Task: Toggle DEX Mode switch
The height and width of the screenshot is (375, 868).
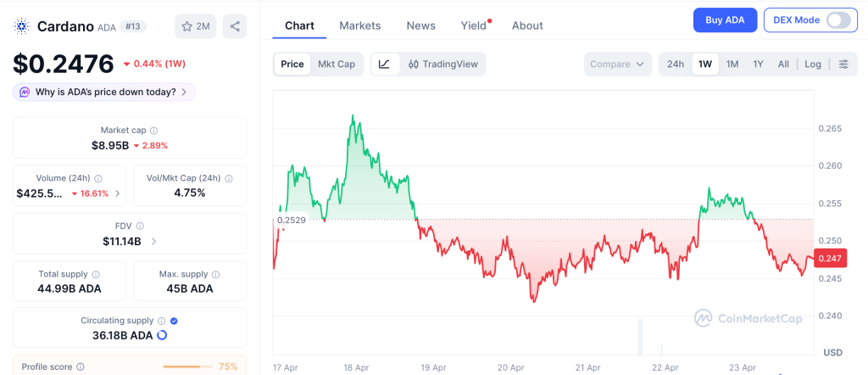Action: click(x=837, y=20)
